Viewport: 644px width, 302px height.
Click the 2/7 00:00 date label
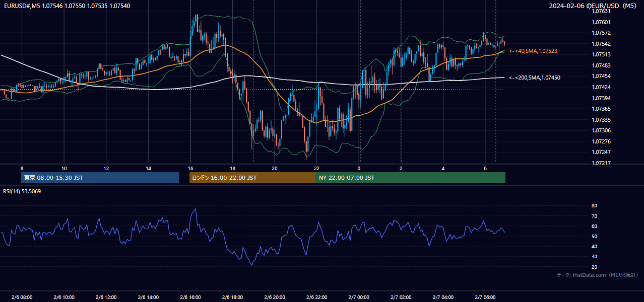pos(359,297)
